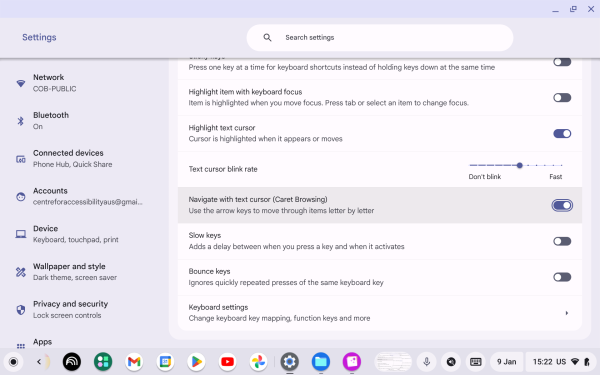
Task: Open YouTube from the shelf
Action: point(227,362)
